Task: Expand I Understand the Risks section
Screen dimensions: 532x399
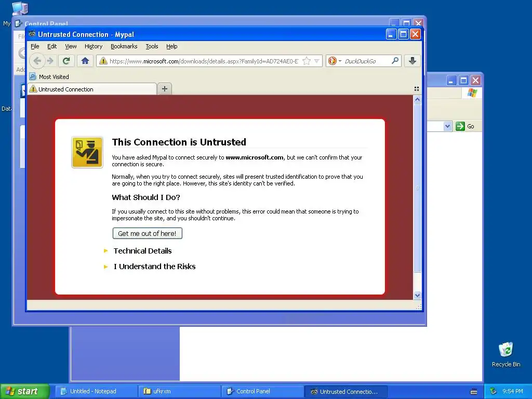Action: [x=154, y=267]
